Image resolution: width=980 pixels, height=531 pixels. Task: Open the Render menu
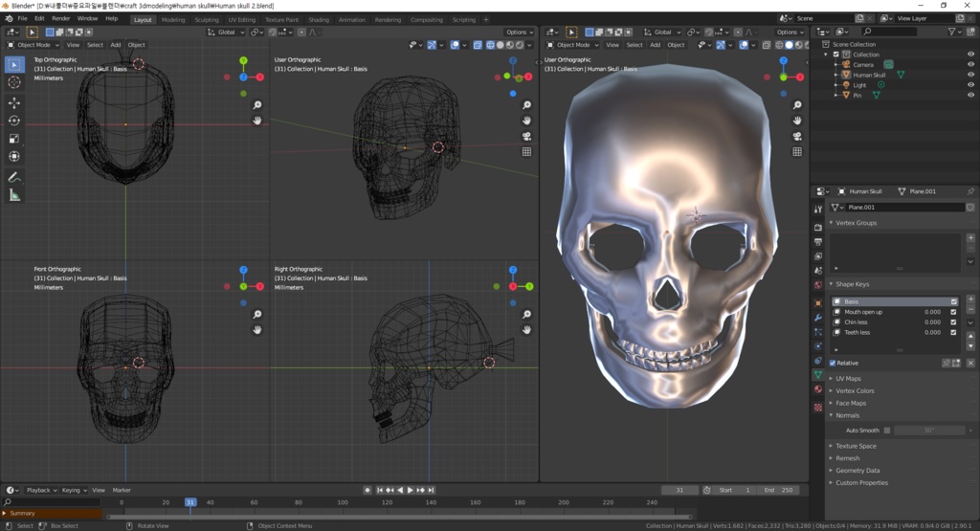[x=60, y=18]
